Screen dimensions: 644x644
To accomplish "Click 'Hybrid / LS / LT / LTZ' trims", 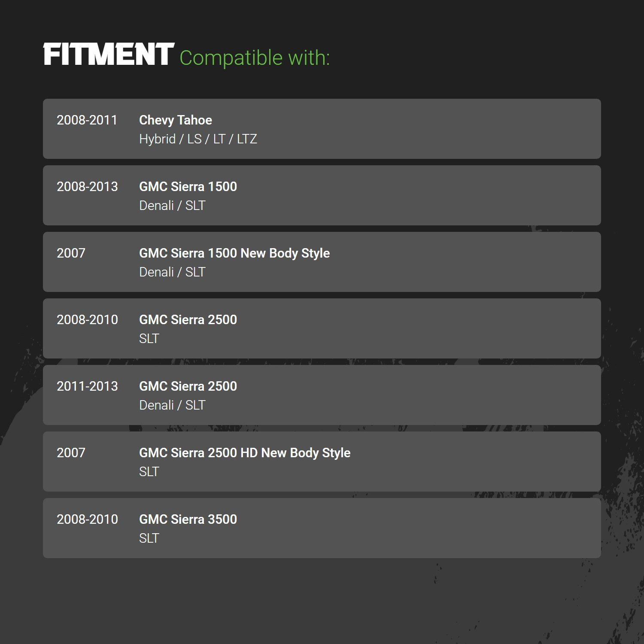I will 198,139.
